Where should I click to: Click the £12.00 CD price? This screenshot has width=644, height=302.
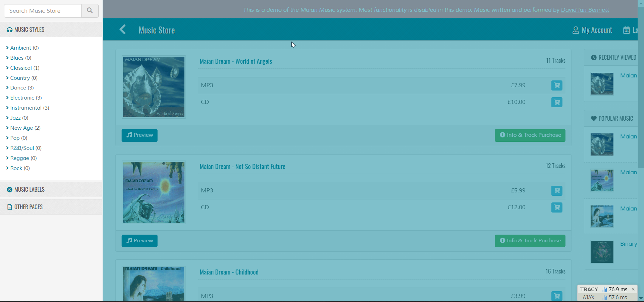(x=517, y=207)
